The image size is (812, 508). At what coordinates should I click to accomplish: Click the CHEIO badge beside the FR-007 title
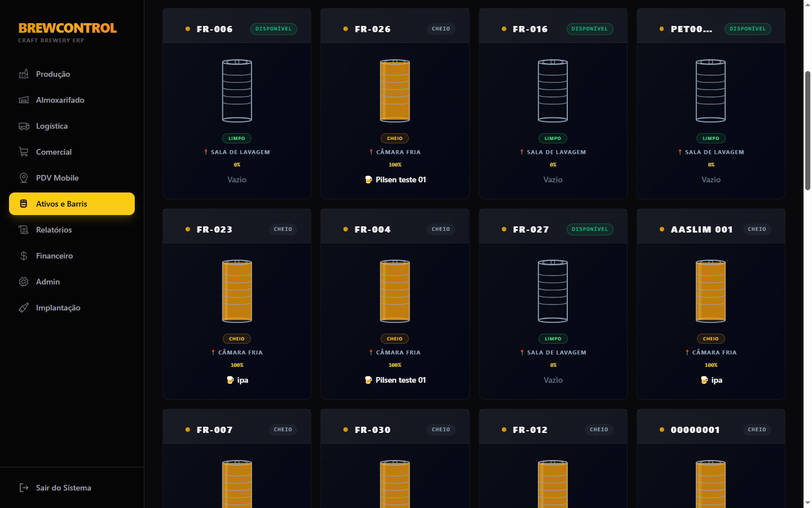click(283, 430)
